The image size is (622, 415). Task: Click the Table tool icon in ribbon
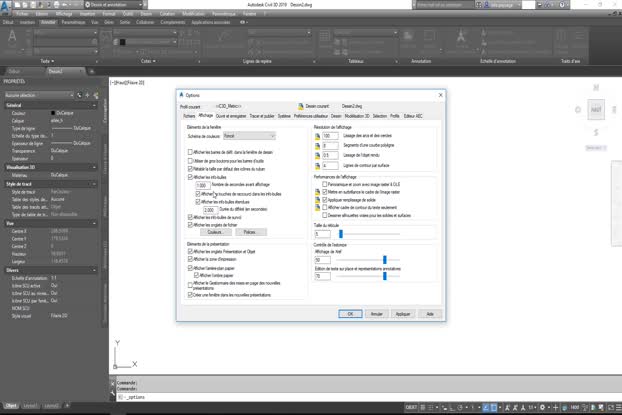(x=324, y=37)
